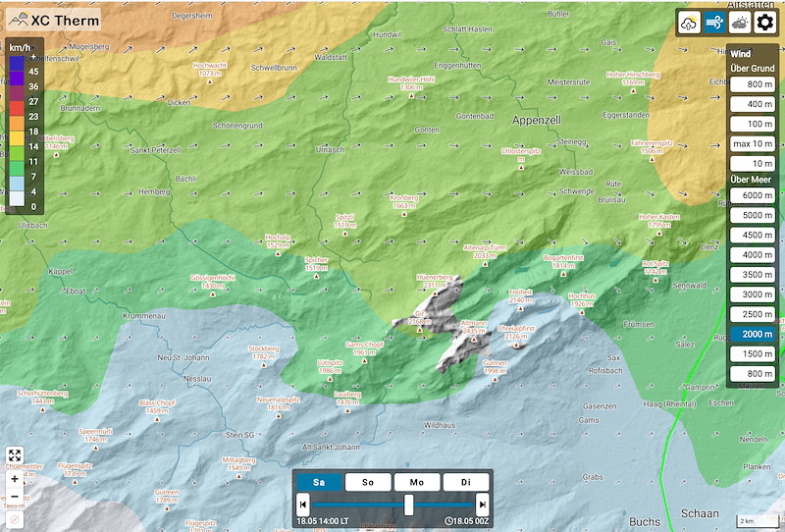
Task: Switch to the Mo day tab
Action: pos(417,482)
